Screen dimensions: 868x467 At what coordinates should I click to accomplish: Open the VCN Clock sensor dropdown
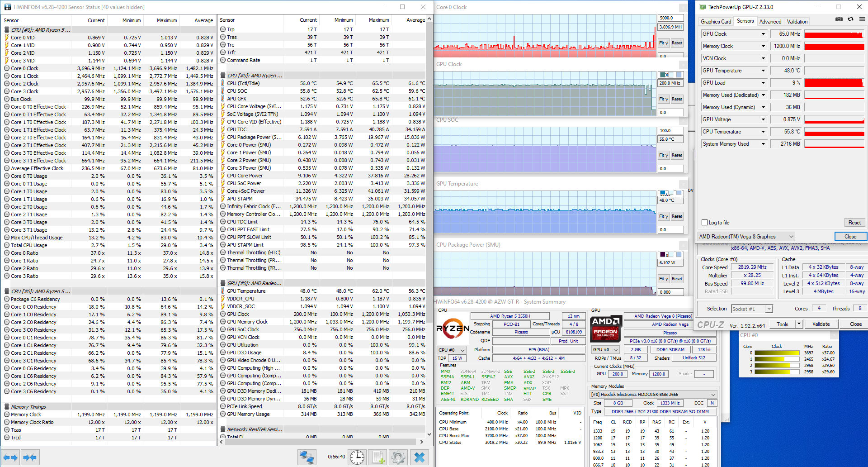[x=763, y=58]
